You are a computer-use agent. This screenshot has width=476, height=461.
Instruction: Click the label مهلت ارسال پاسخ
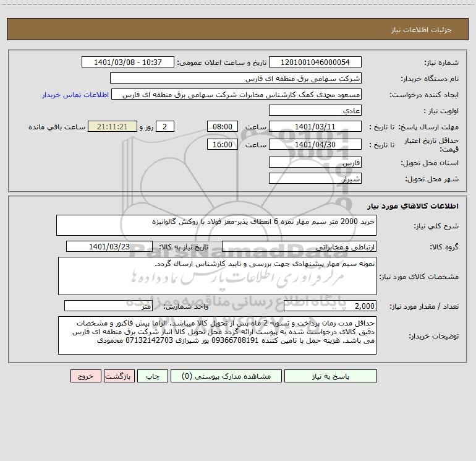click(428, 127)
